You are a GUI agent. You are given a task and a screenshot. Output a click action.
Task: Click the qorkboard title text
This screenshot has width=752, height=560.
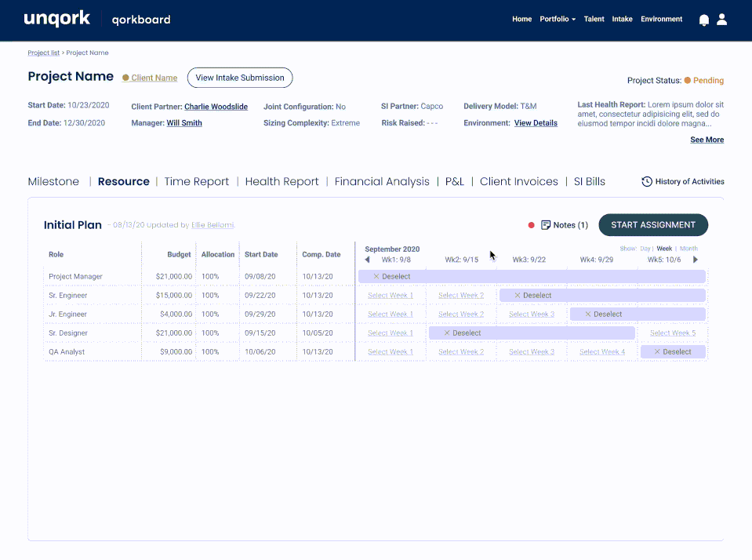141,20
